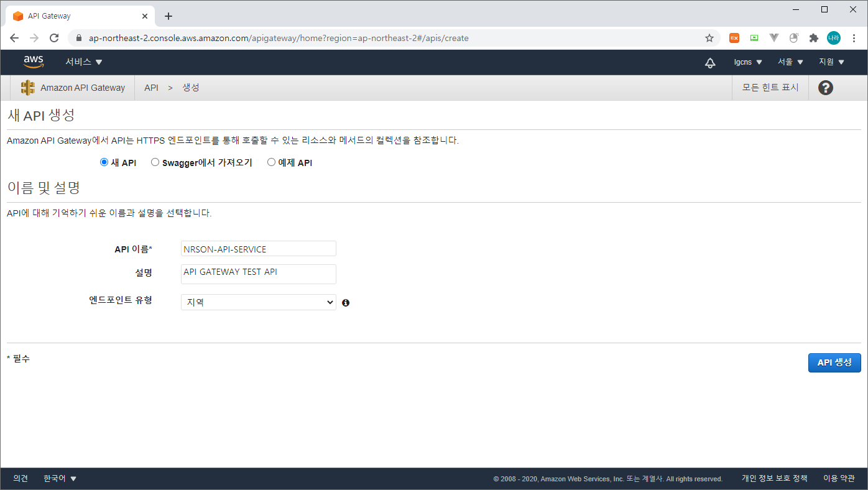Screen dimensions: 868x490
Task: Click the browser forward arrow
Action: 34,38
